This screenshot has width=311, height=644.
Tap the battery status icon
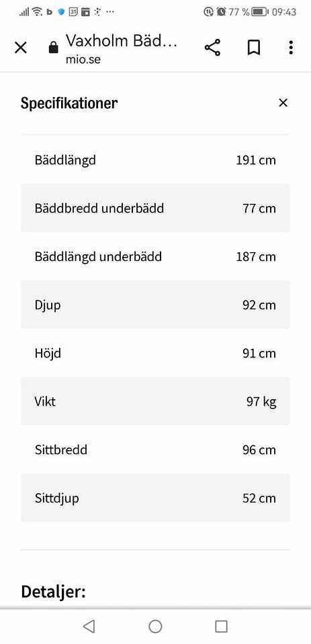click(x=260, y=12)
